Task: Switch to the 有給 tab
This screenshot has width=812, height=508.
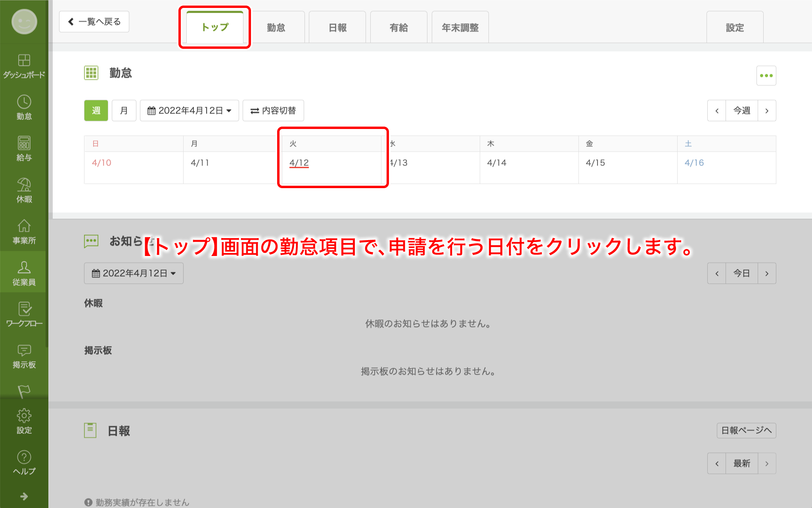Action: pyautogui.click(x=398, y=28)
